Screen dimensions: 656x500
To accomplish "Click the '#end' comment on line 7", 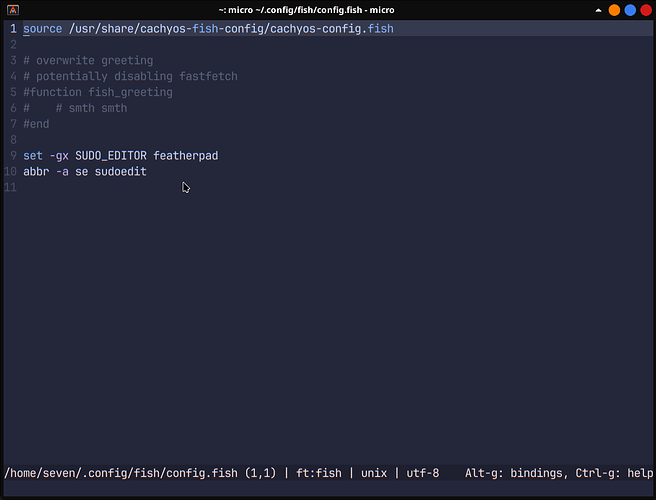I will [36, 124].
